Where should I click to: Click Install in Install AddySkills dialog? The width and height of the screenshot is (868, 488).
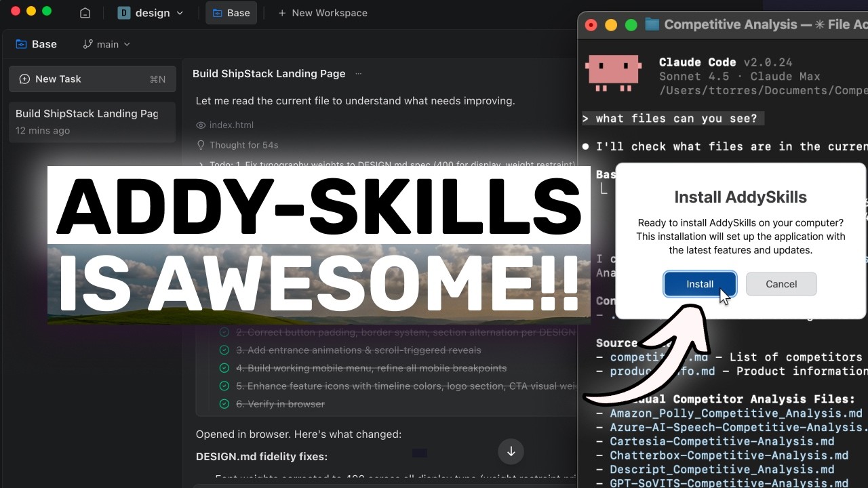click(x=700, y=284)
